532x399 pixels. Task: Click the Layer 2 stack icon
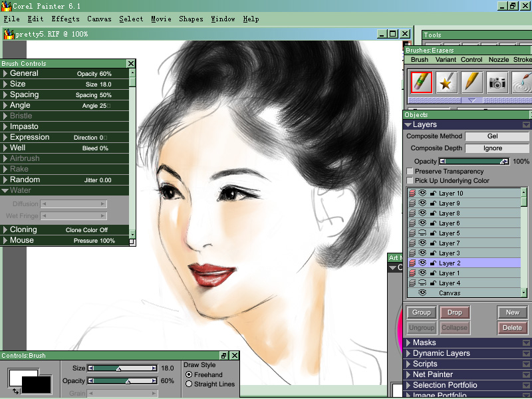click(x=412, y=263)
